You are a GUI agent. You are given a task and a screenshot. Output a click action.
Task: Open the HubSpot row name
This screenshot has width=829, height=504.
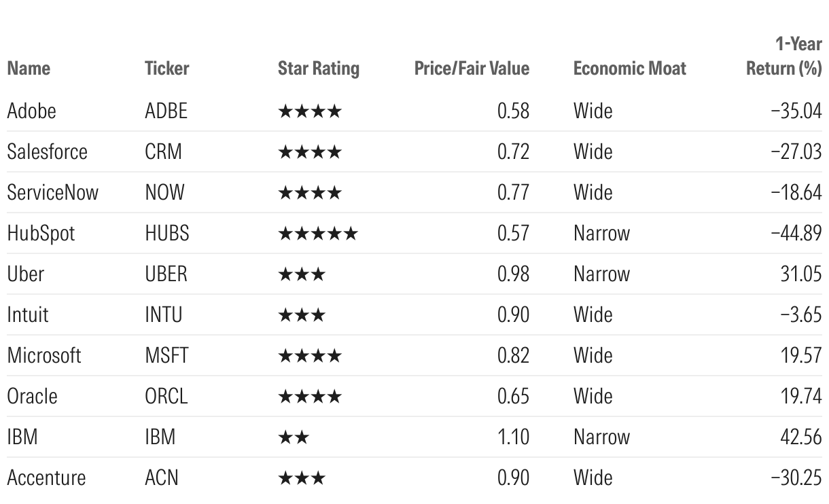pos(41,233)
